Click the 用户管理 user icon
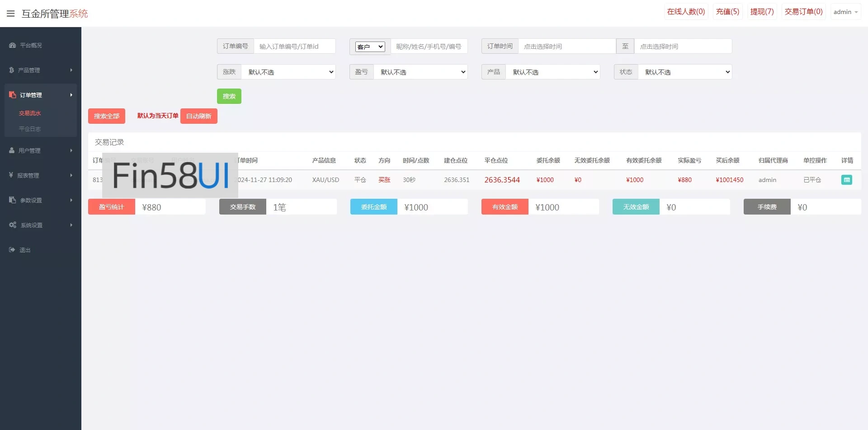Image resolution: width=868 pixels, height=430 pixels. (x=12, y=150)
